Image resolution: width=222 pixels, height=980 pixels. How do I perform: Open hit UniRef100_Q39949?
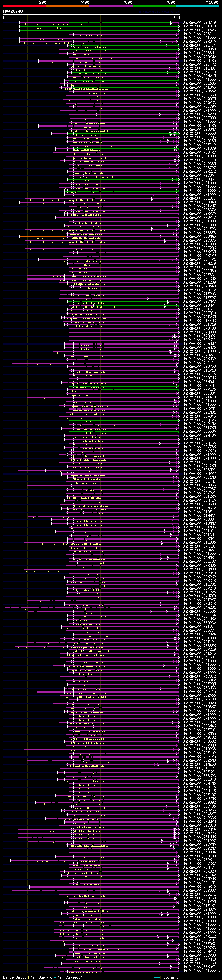[199, 202]
